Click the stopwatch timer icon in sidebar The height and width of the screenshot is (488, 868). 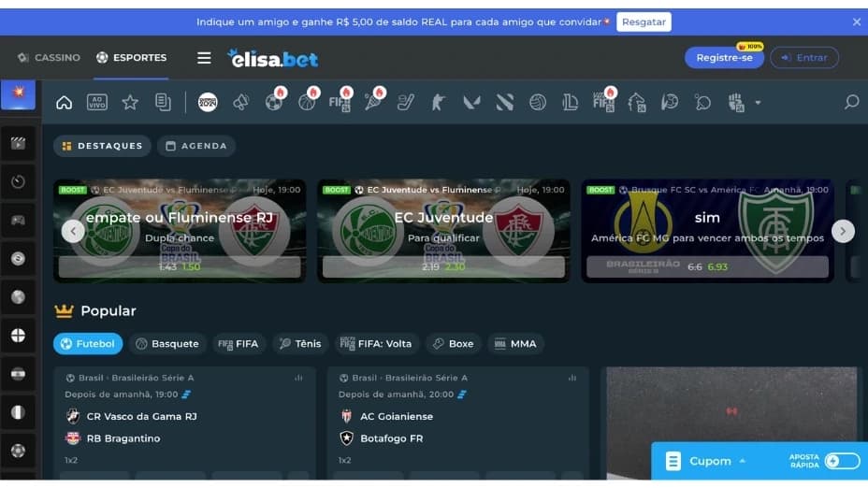click(x=19, y=181)
